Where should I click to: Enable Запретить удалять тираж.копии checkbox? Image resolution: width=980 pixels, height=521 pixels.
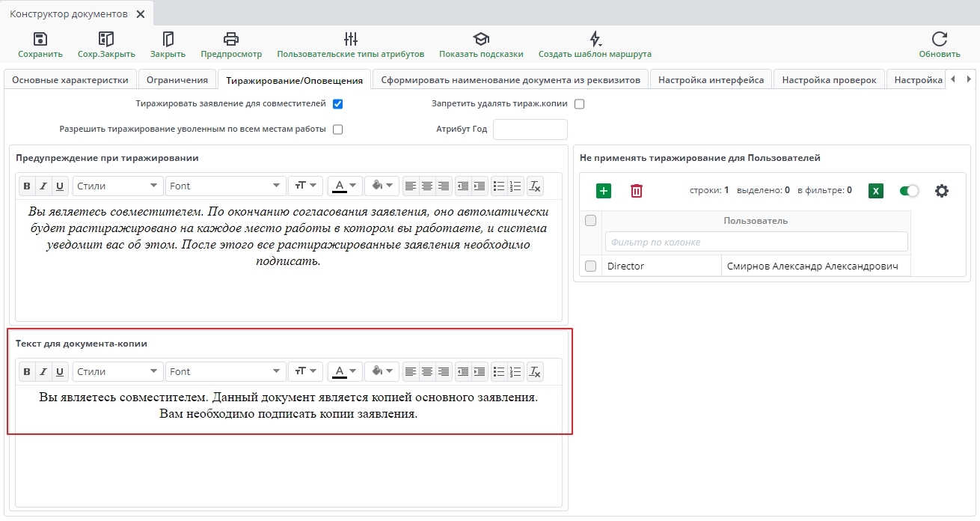[579, 104]
